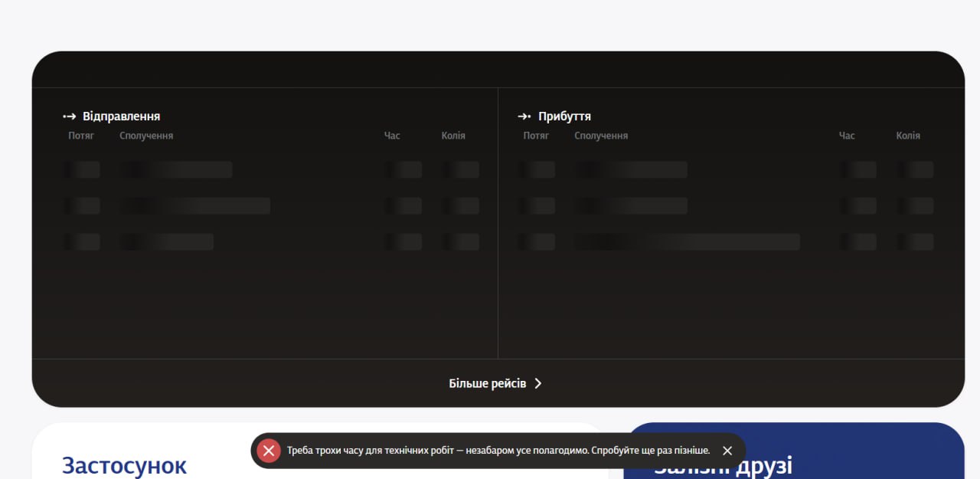Click Сполучення column header under Відправлення
This screenshot has height=479, width=980.
point(146,136)
